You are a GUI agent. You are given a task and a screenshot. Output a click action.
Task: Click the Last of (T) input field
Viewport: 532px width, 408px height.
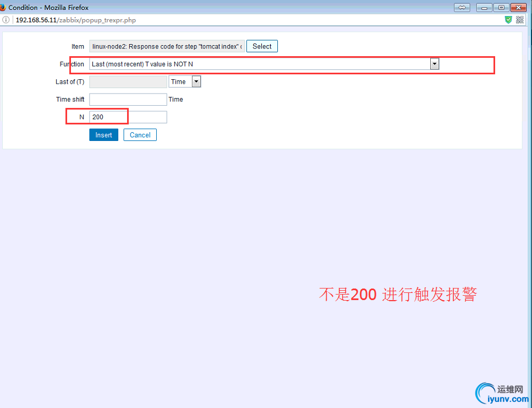click(x=128, y=82)
